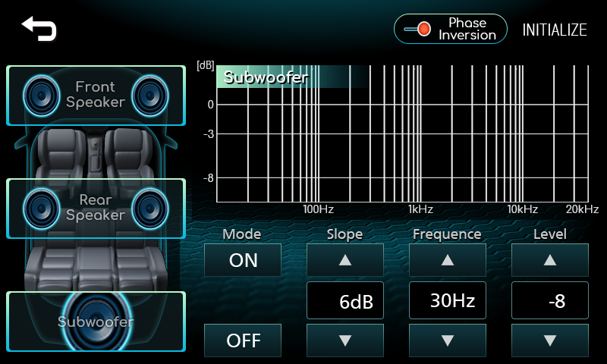607x364 pixels.
Task: Raise the Frequence with up arrow
Action: (448, 260)
